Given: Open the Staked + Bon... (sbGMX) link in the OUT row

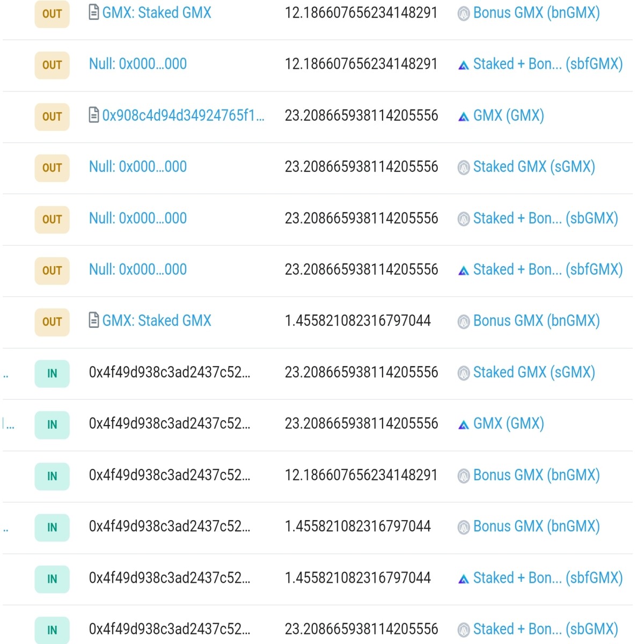Looking at the screenshot, I should pos(545,218).
